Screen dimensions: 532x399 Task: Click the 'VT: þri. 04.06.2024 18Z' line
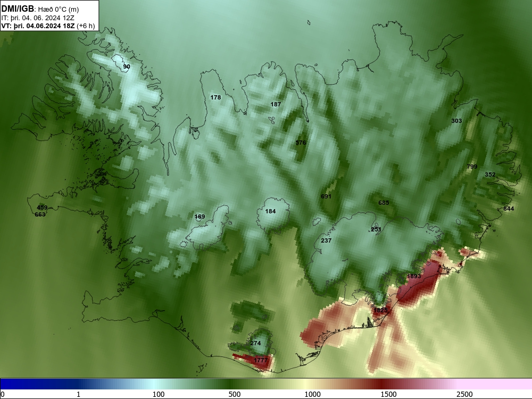pos(38,26)
